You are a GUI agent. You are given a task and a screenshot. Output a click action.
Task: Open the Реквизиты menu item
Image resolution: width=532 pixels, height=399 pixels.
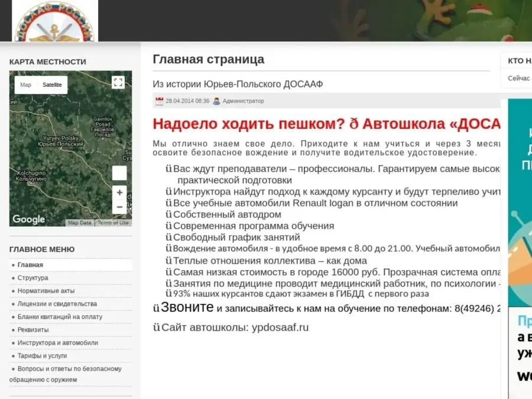[x=33, y=330]
